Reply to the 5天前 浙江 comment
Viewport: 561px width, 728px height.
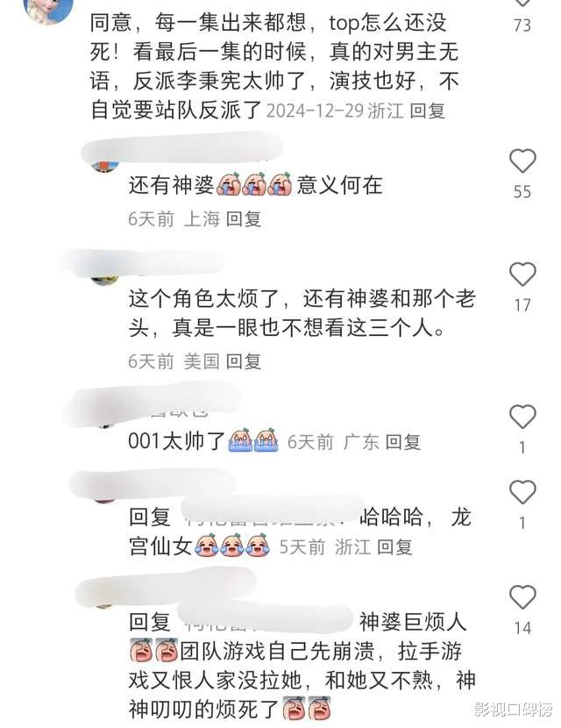pos(394,547)
